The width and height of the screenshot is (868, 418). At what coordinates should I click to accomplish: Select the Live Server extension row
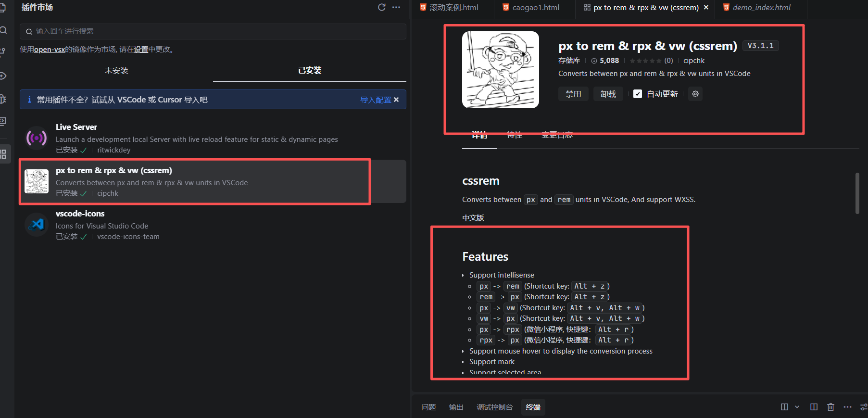213,138
